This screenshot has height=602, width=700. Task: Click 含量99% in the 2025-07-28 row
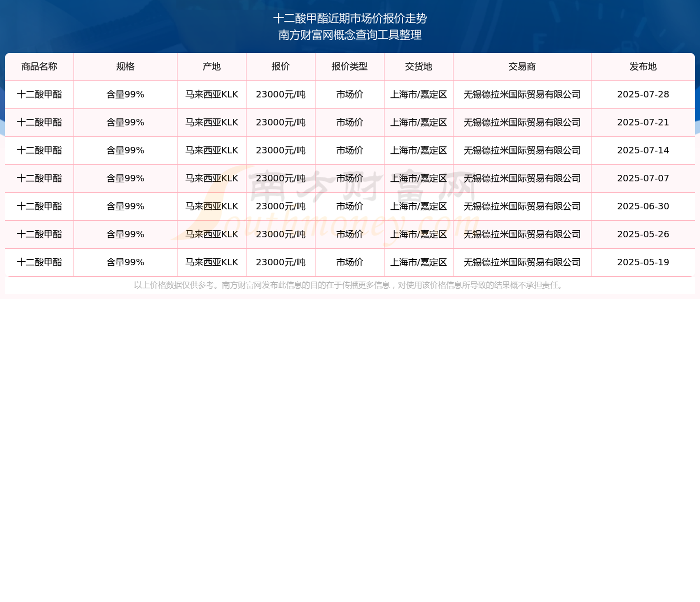pyautogui.click(x=125, y=94)
